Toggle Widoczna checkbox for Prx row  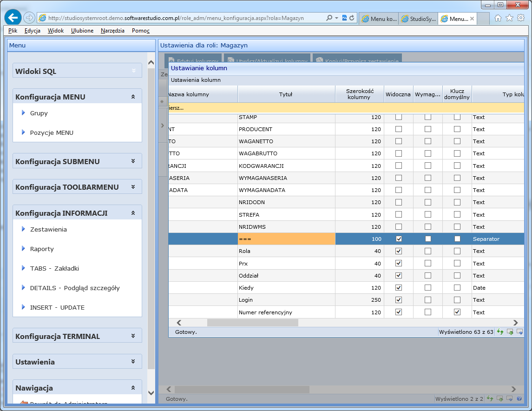tap(399, 263)
